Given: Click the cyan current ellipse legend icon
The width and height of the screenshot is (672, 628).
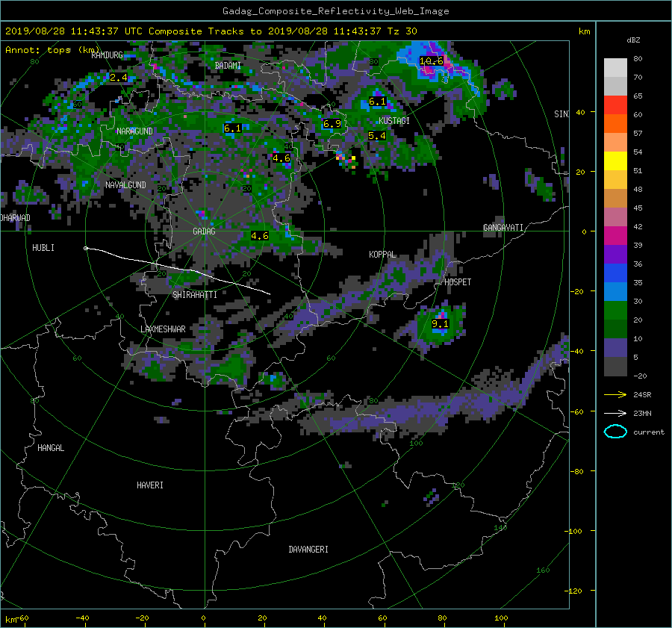Looking at the screenshot, I should pos(615,432).
